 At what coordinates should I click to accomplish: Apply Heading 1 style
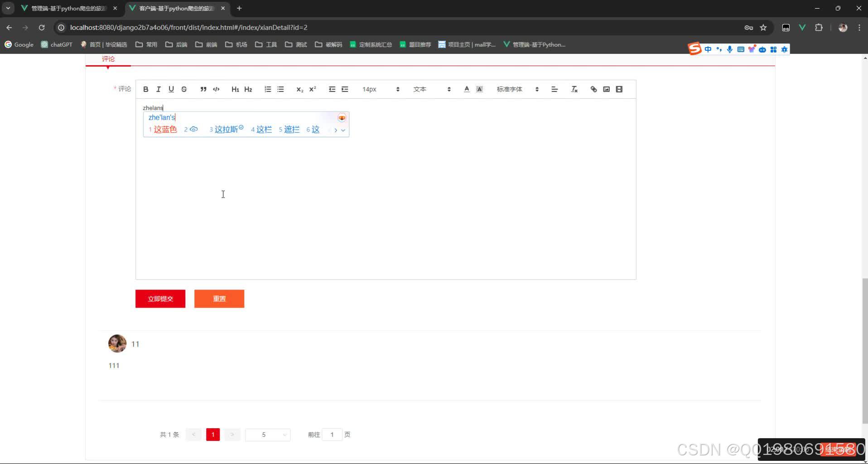pyautogui.click(x=235, y=89)
